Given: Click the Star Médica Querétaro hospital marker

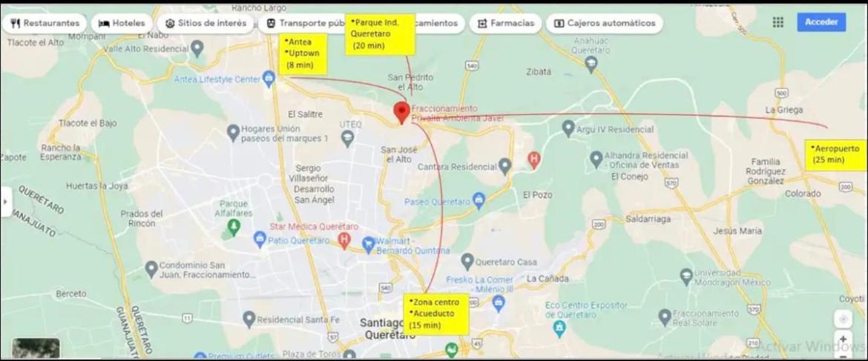Looking at the screenshot, I should (x=345, y=240).
